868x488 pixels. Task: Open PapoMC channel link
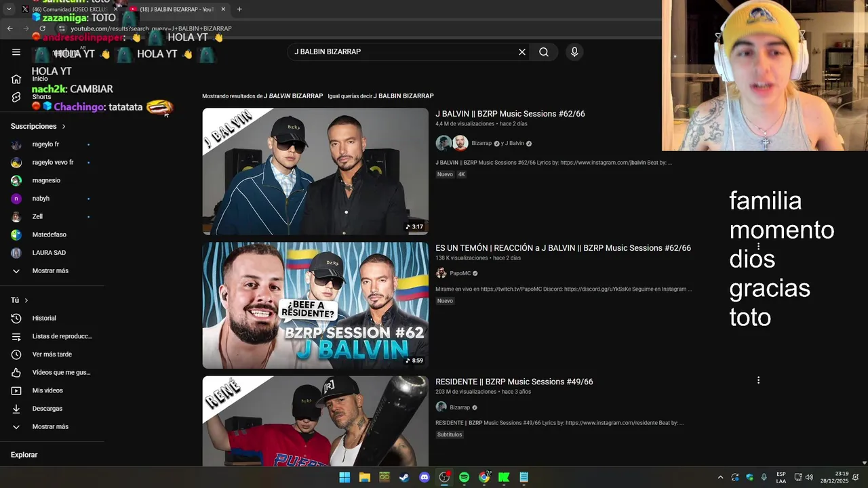point(460,273)
